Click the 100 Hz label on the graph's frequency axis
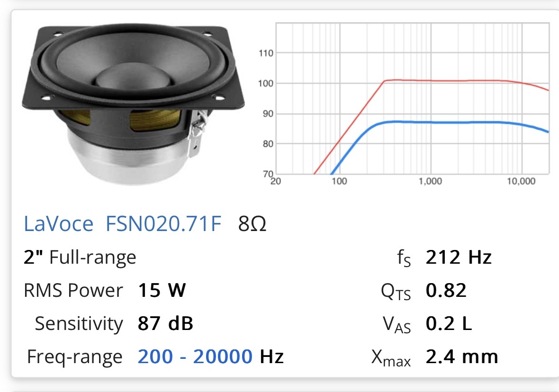This screenshot has width=559, height=392. pyautogui.click(x=339, y=181)
